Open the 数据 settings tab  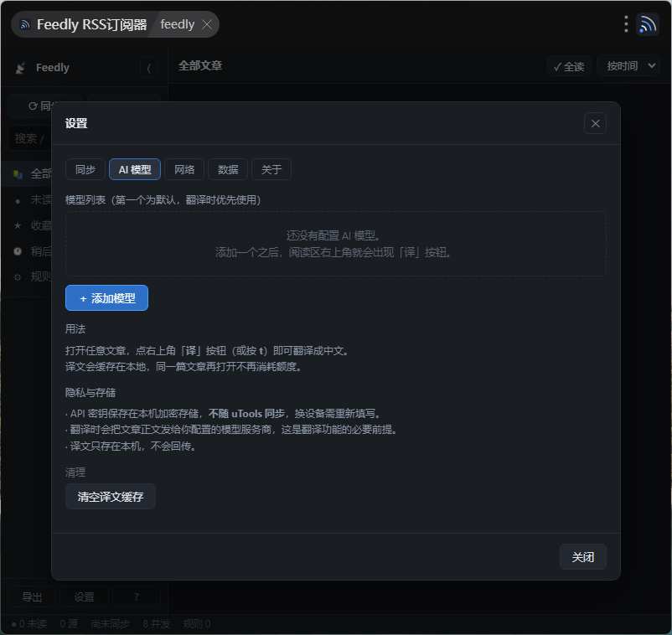228,169
